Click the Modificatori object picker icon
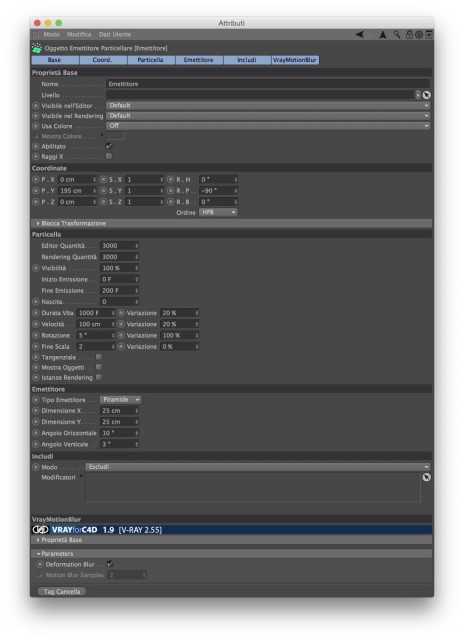 point(426,477)
